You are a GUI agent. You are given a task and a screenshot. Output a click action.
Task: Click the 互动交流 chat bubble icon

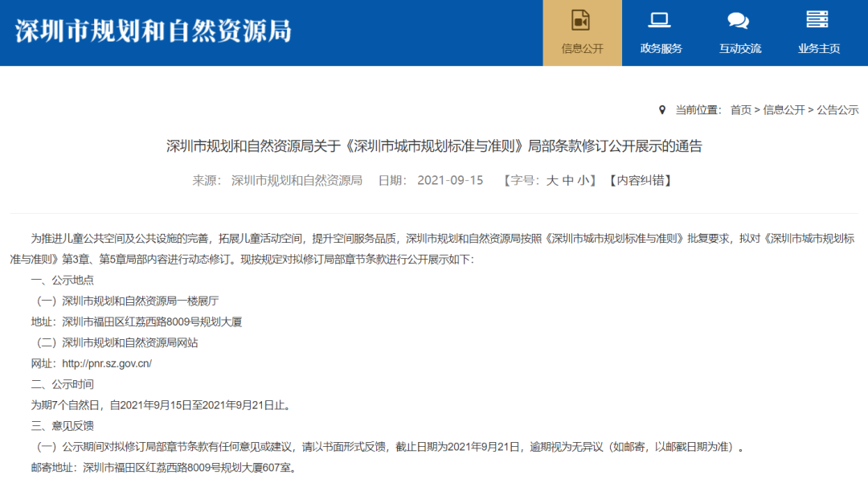(x=739, y=21)
